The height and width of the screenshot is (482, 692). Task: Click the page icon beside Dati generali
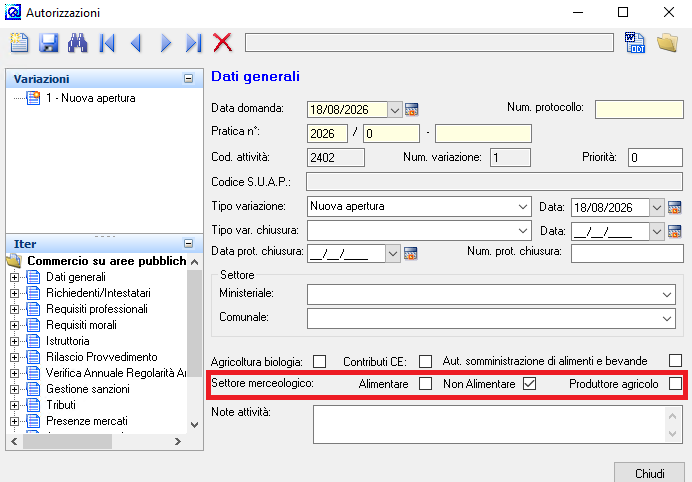click(x=33, y=277)
